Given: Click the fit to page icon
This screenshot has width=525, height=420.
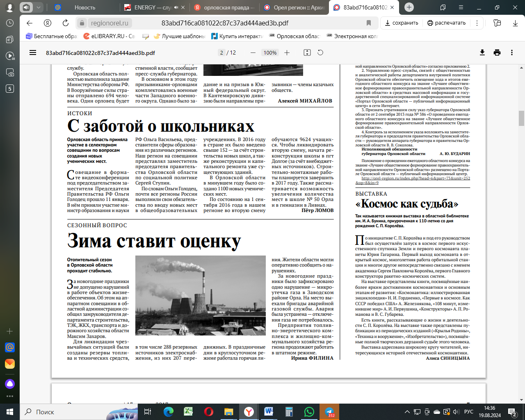Looking at the screenshot, I should pos(307,52).
